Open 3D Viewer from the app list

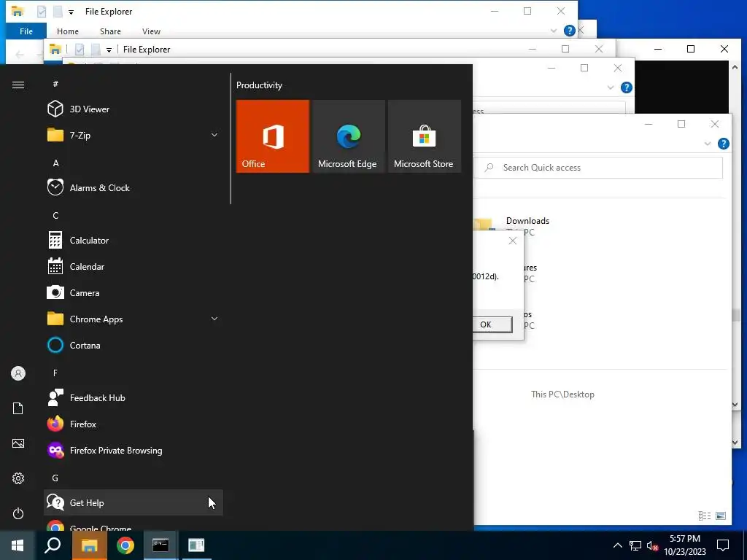(133, 109)
